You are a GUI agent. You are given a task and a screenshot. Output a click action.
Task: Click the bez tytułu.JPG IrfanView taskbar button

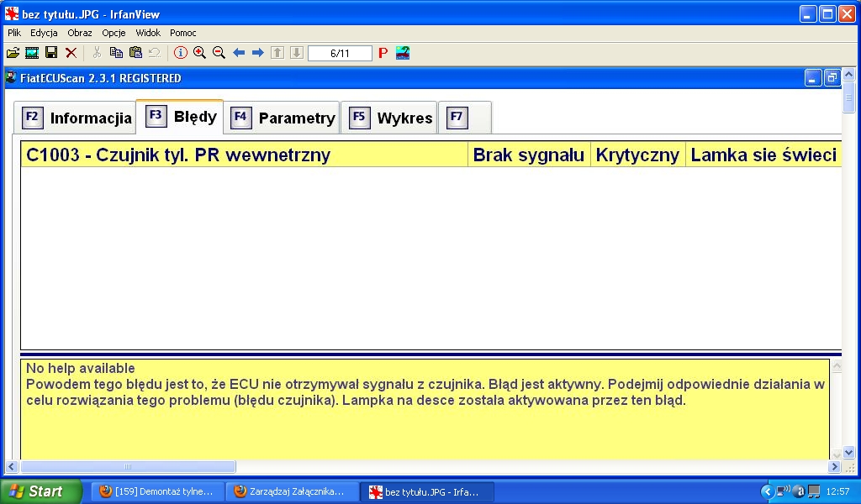pos(428,491)
